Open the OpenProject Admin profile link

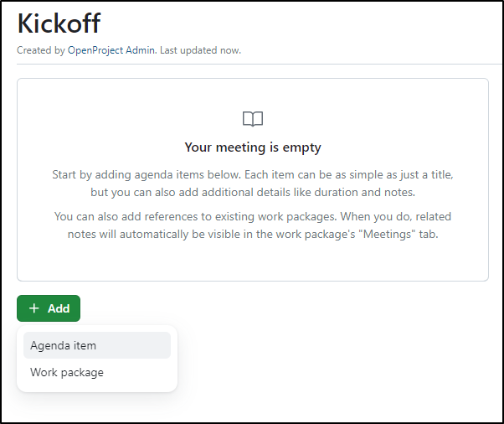pyautogui.click(x=111, y=50)
